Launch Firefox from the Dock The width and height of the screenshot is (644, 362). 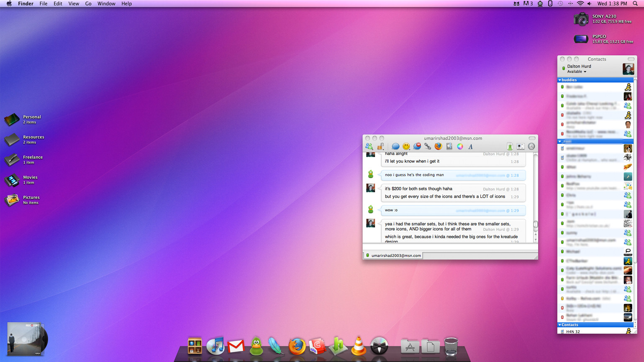coord(297,346)
